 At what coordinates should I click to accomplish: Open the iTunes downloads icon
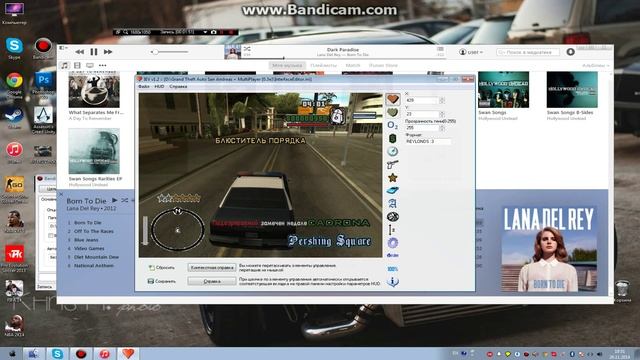571,52
